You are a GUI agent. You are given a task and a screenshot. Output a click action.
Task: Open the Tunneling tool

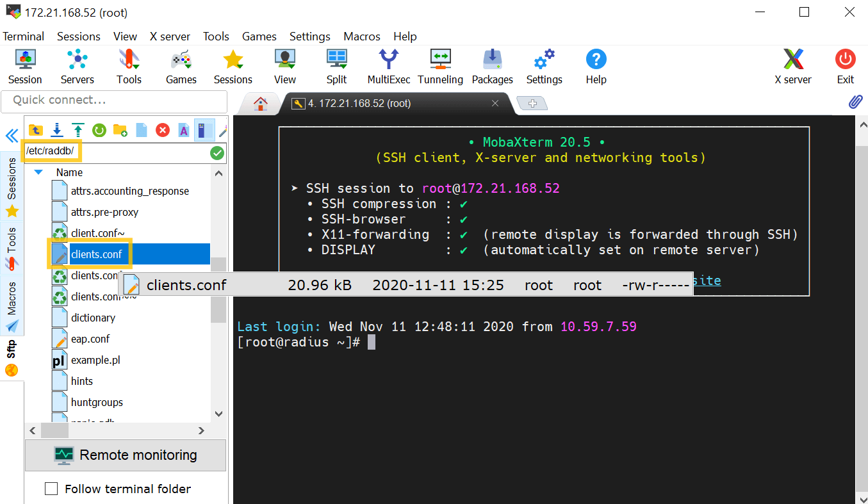[x=440, y=66]
